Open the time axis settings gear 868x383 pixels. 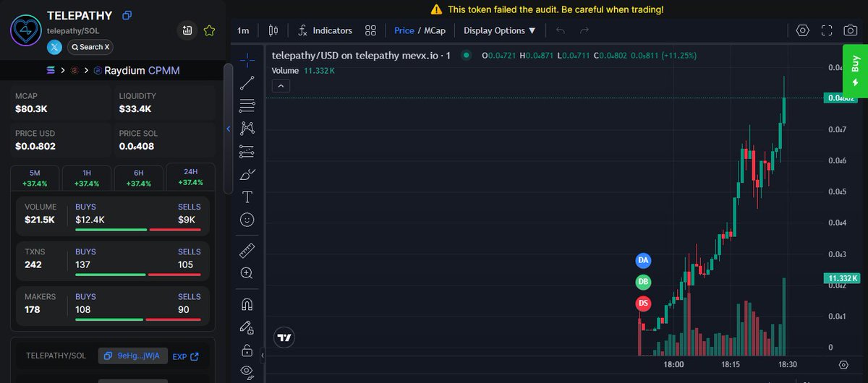[843, 365]
